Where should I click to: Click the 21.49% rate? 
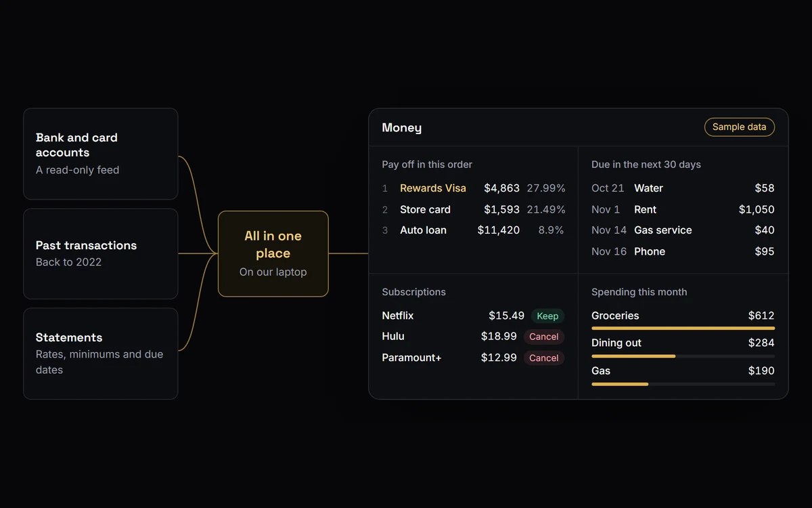pos(546,209)
